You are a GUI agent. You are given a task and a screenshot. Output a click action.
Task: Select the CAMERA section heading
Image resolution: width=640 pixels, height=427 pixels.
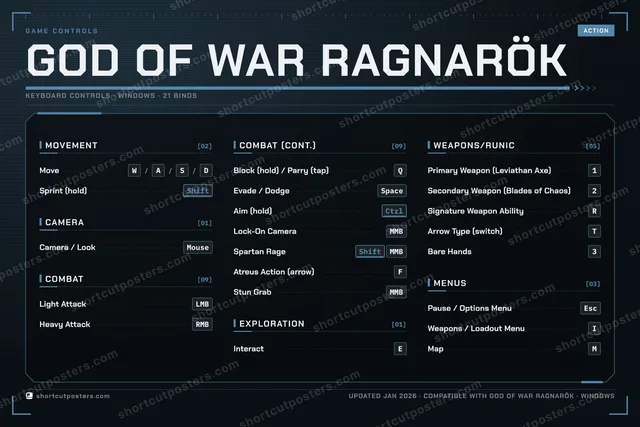point(64,222)
